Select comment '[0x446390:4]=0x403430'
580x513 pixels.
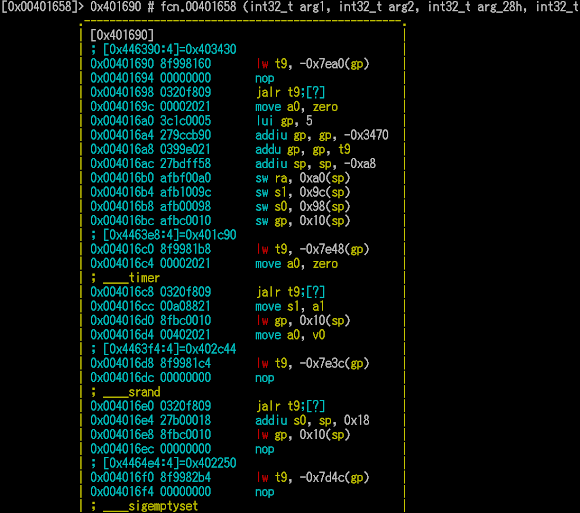tap(169, 50)
